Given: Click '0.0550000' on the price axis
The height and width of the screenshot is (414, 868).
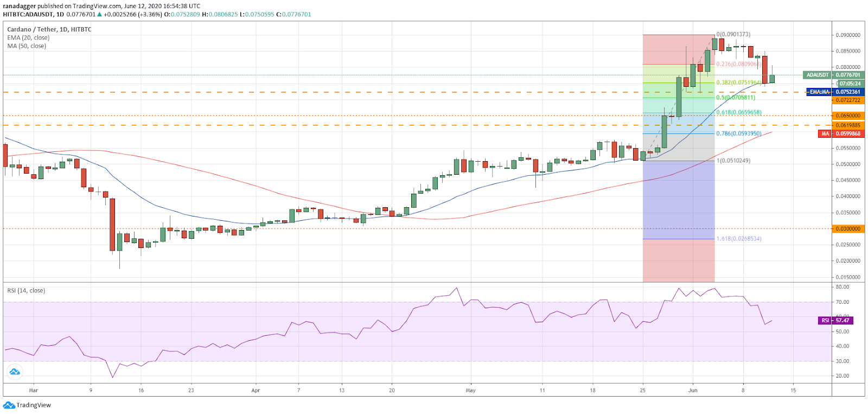Looking at the screenshot, I should (x=848, y=148).
